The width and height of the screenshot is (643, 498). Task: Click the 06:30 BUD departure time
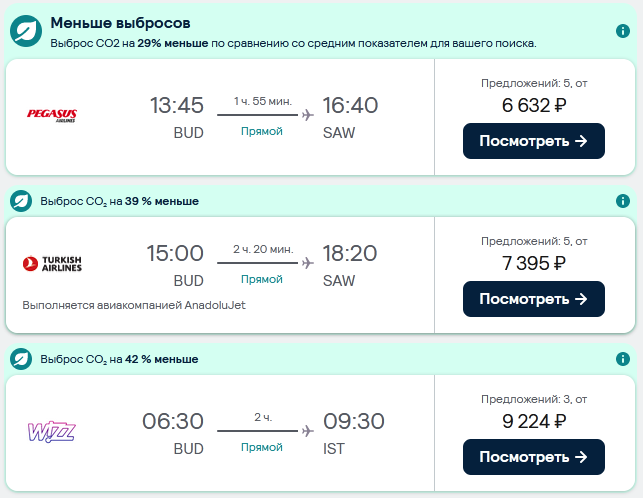[176, 422]
